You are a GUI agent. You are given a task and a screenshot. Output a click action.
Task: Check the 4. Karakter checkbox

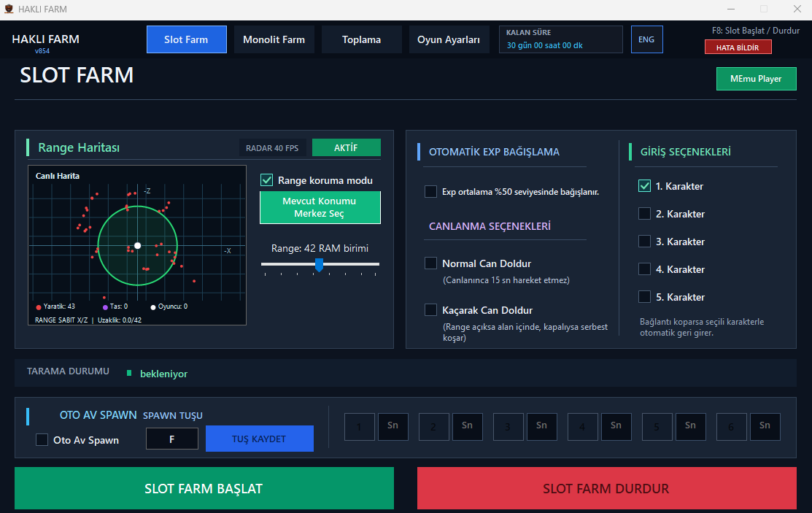point(644,269)
